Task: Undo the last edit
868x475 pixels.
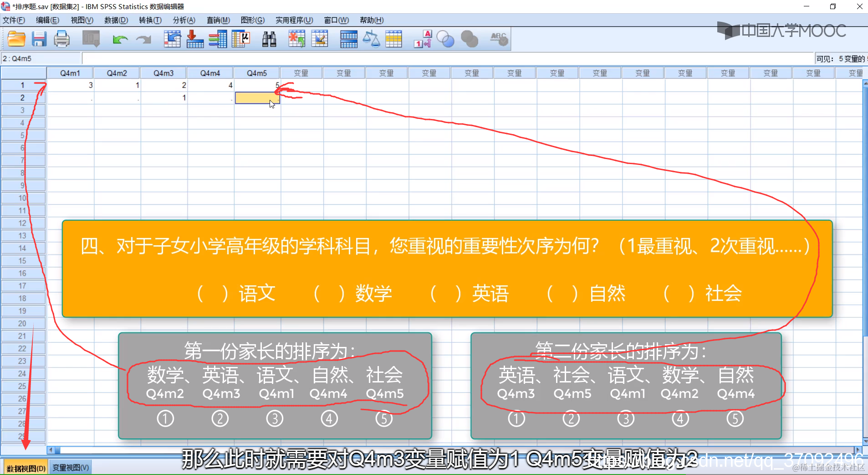Action: [120, 39]
